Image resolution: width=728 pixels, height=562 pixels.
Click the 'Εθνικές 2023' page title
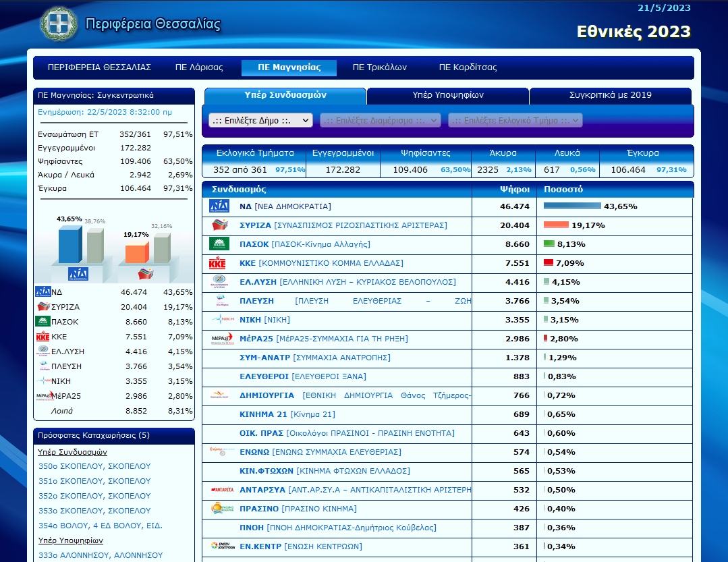pos(634,32)
